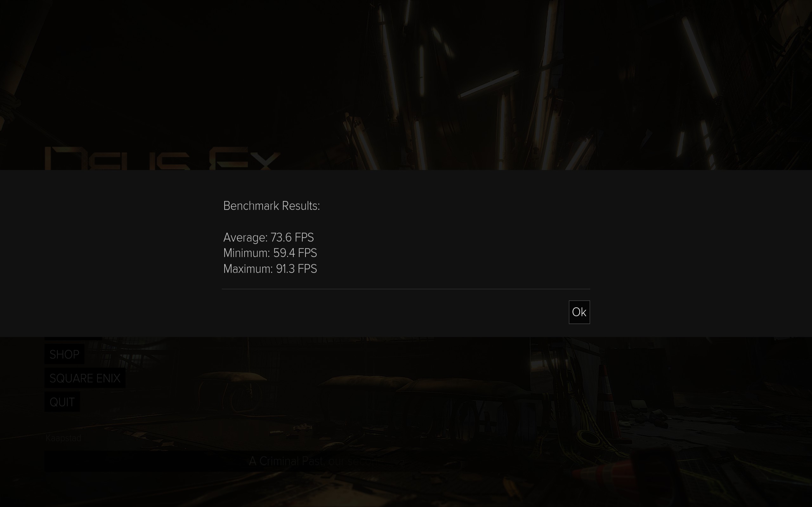
Task: Click the dimmed Deus Ex logo
Action: click(x=162, y=158)
